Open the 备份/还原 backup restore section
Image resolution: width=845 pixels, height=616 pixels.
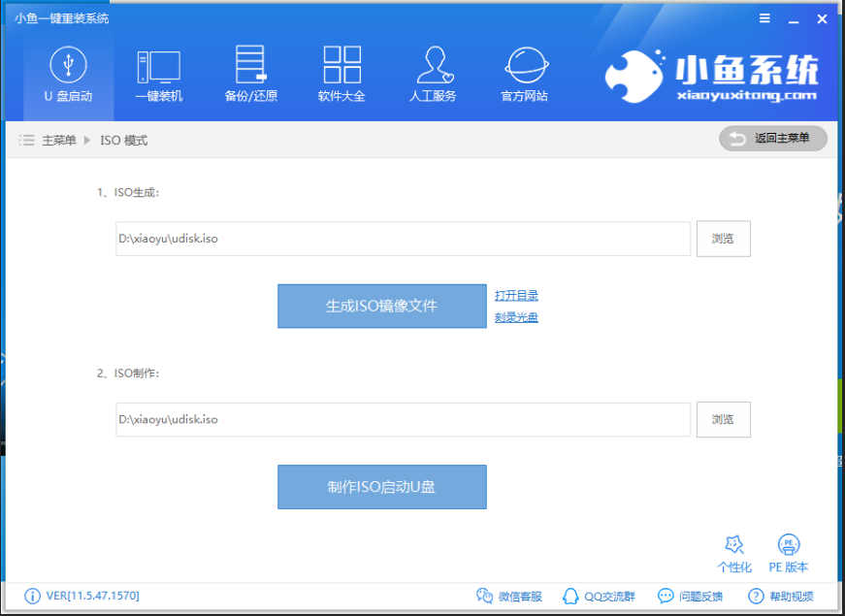click(x=250, y=75)
